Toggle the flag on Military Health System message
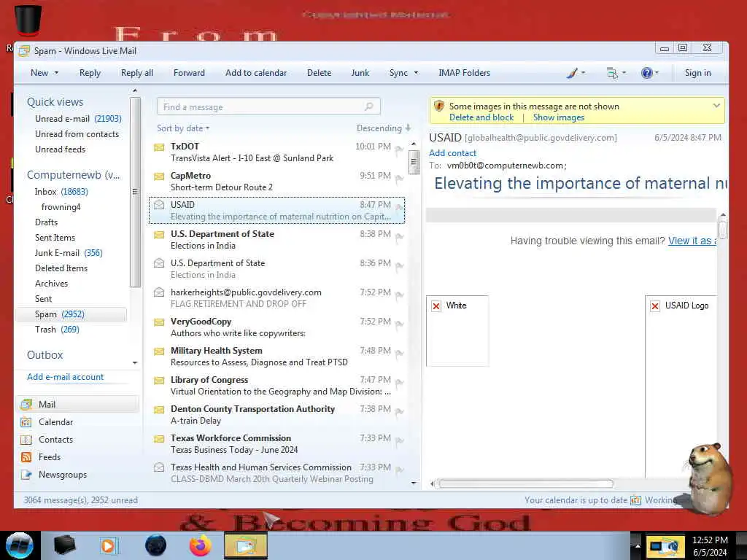 coord(399,354)
